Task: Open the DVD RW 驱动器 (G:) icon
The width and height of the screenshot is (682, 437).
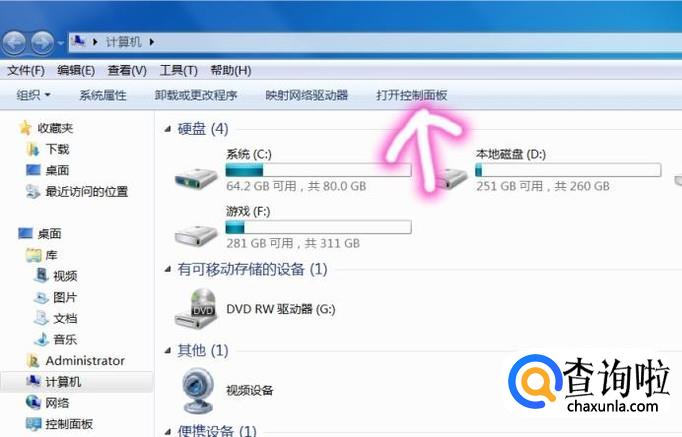Action: pos(197,309)
